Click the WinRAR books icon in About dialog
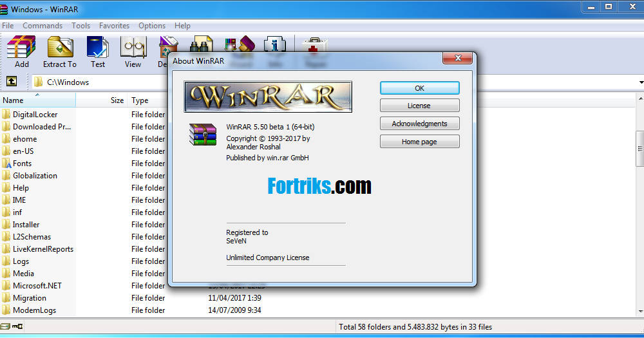 tap(202, 135)
